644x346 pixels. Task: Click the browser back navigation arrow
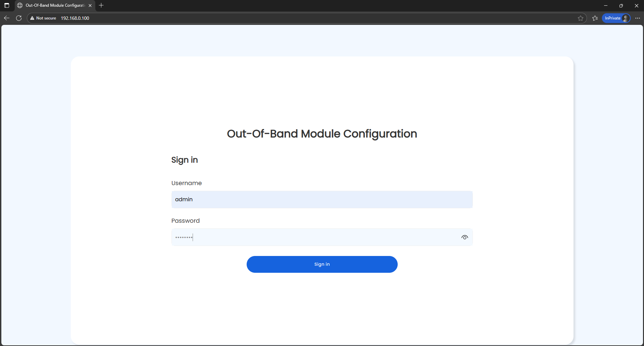pos(7,18)
